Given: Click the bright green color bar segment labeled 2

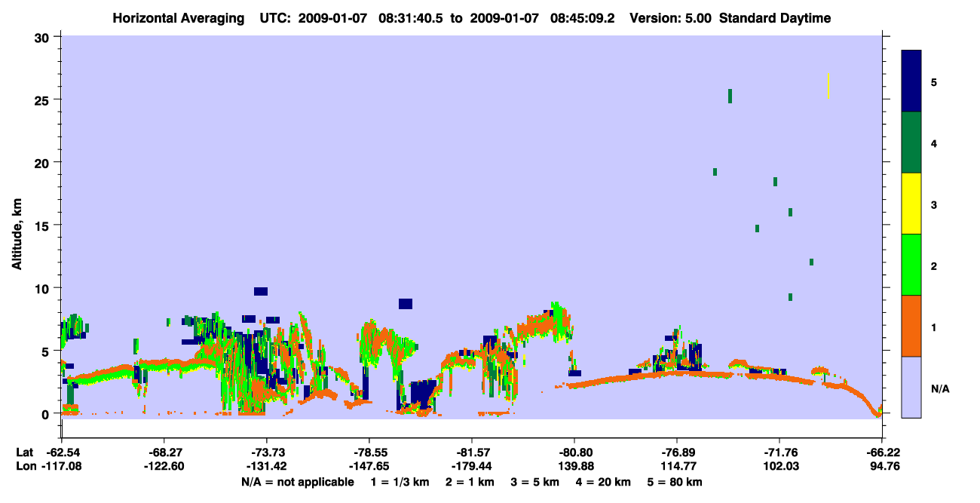Looking at the screenshot, I should click(911, 265).
